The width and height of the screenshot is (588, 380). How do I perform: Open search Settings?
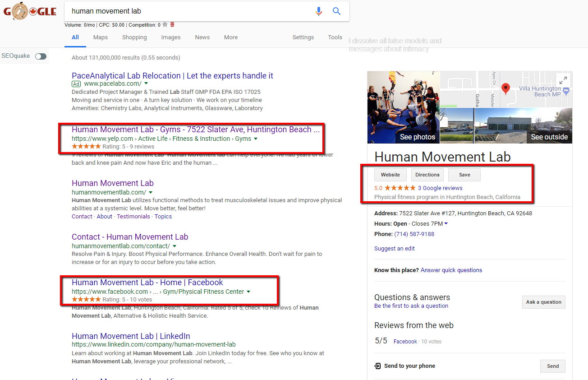pyautogui.click(x=303, y=37)
